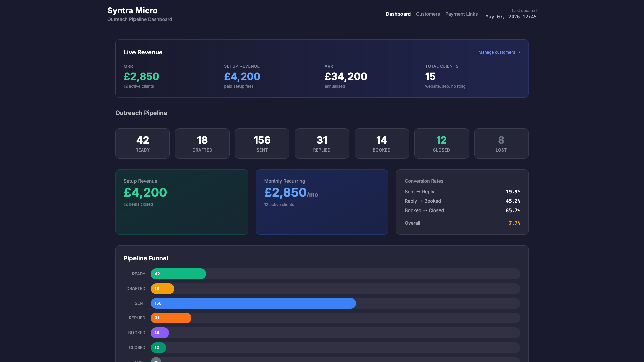Click the Pipeline Funnel heading
The height and width of the screenshot is (362, 644).
click(146, 258)
